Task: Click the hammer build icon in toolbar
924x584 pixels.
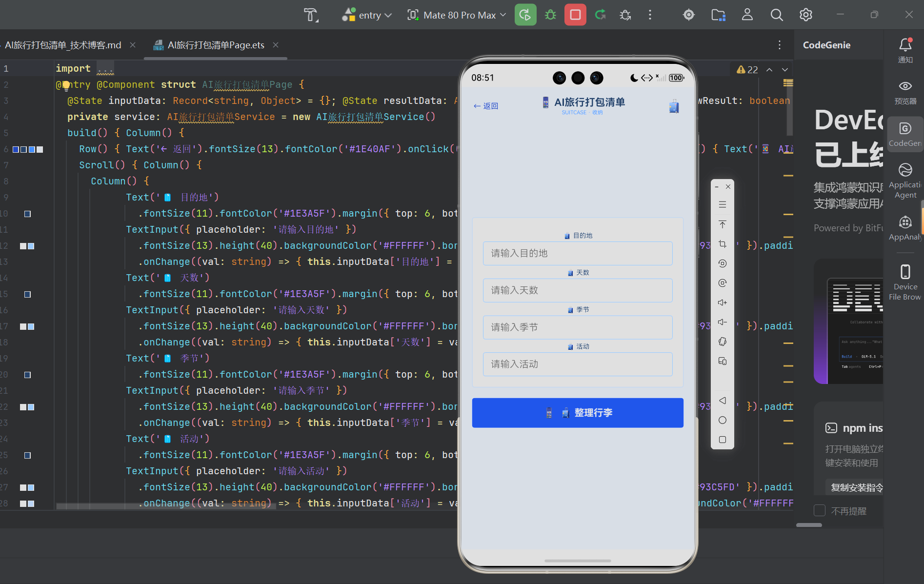Action: point(311,15)
